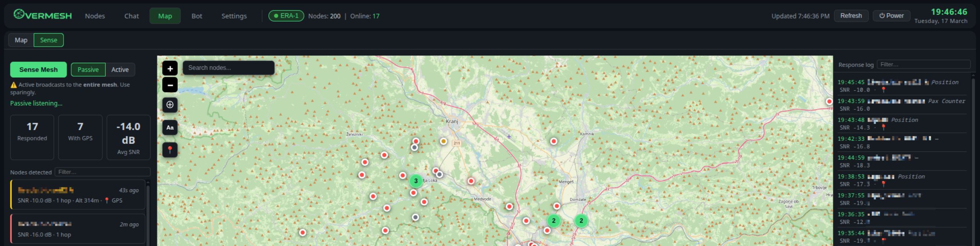Switch sensing mode to Passive

tap(88, 70)
